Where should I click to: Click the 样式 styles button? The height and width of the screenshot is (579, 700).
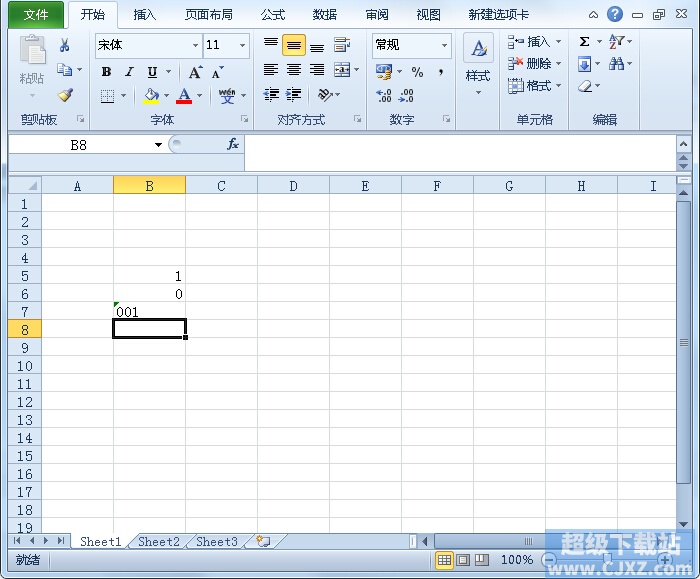(x=478, y=62)
